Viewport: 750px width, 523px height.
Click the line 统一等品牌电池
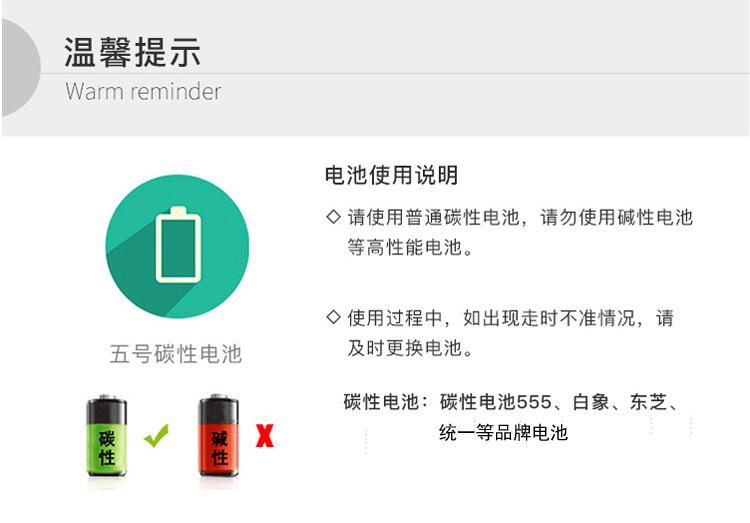[x=503, y=433]
